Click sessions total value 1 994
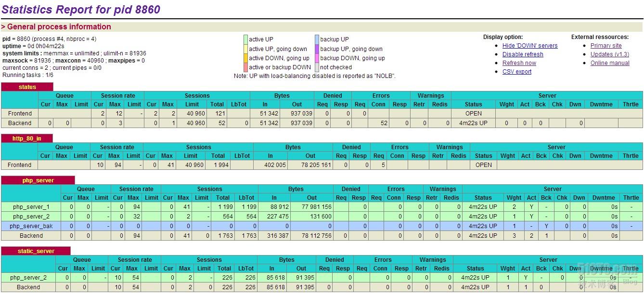The image size is (644, 295). (x=220, y=165)
